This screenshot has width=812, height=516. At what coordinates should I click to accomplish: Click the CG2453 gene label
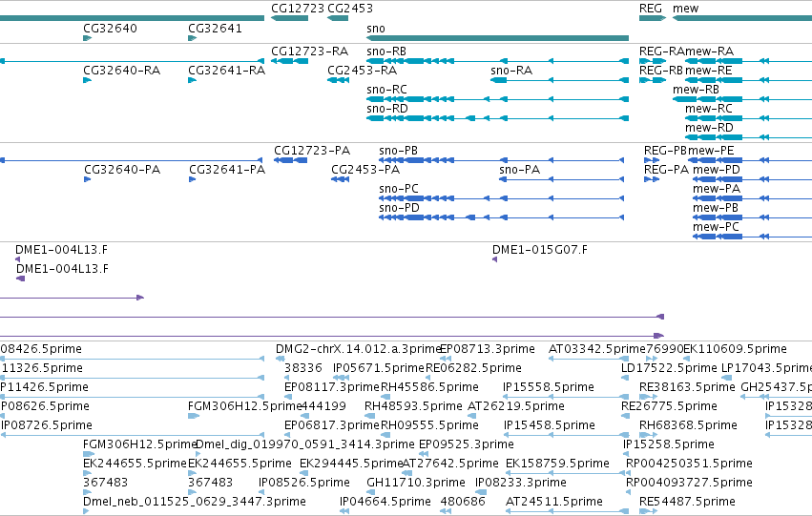350,9
